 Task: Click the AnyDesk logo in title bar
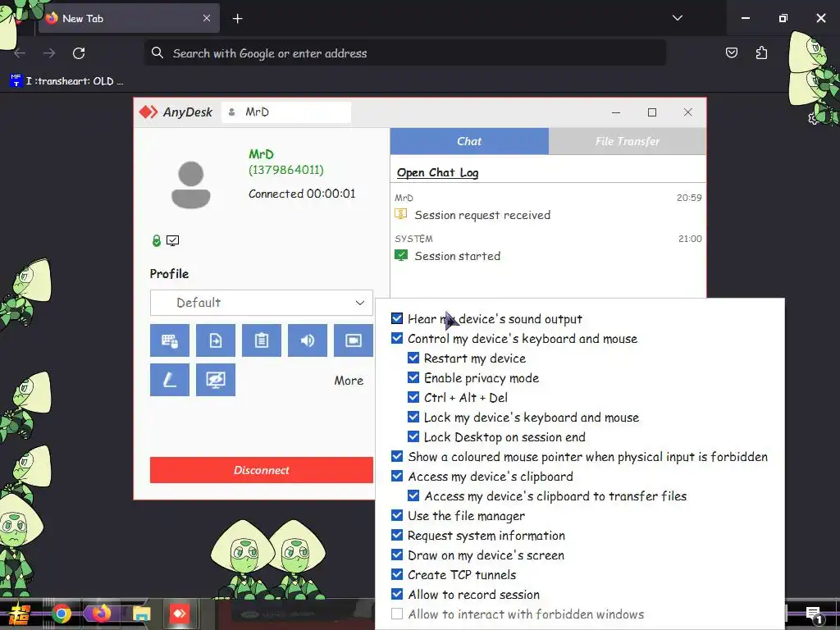(148, 112)
